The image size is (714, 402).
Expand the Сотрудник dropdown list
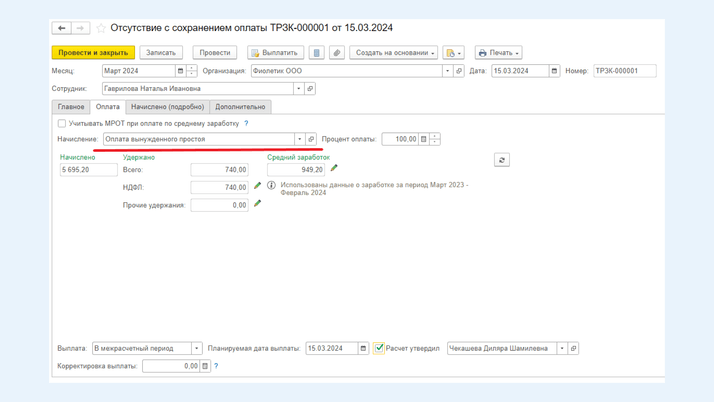click(299, 89)
